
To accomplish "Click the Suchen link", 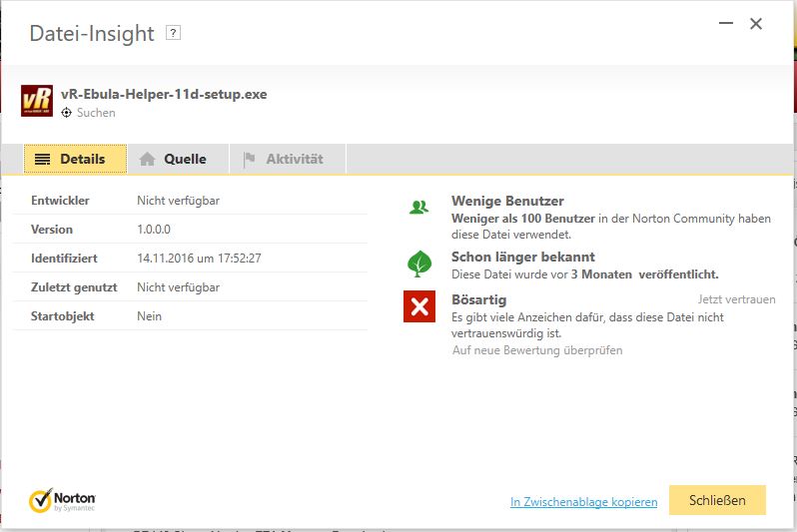I will point(96,113).
